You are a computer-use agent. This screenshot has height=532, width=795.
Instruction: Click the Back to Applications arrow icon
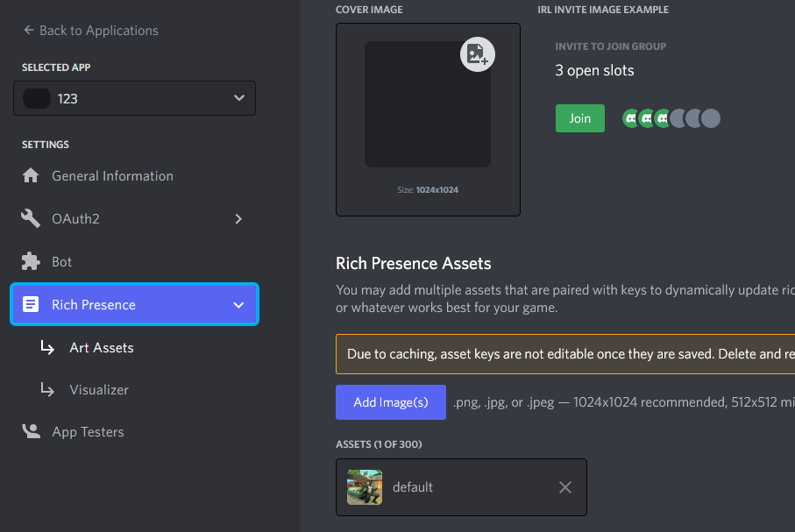click(x=29, y=31)
